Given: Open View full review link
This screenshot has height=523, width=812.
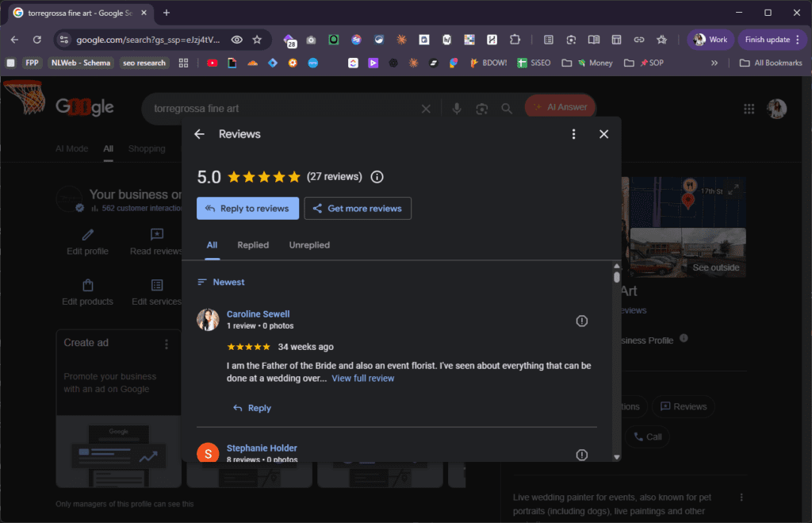Looking at the screenshot, I should [x=363, y=378].
